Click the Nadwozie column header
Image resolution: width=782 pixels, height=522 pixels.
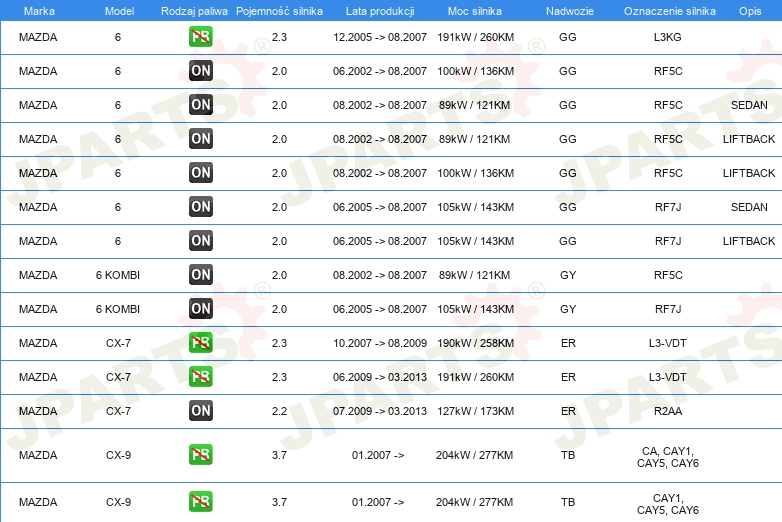pyautogui.click(x=570, y=11)
